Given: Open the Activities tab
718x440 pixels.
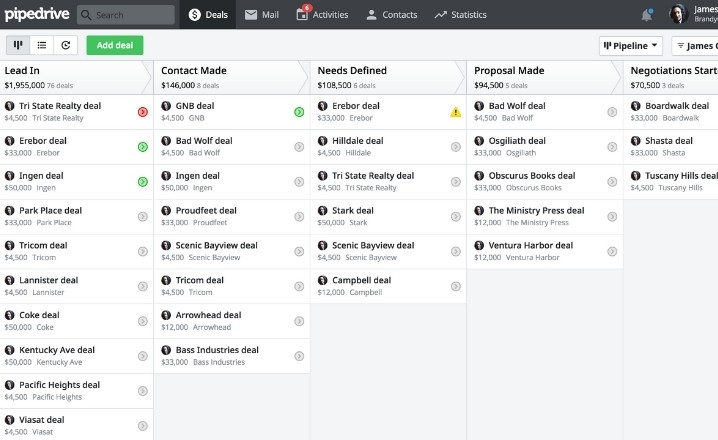Looking at the screenshot, I should 322,15.
